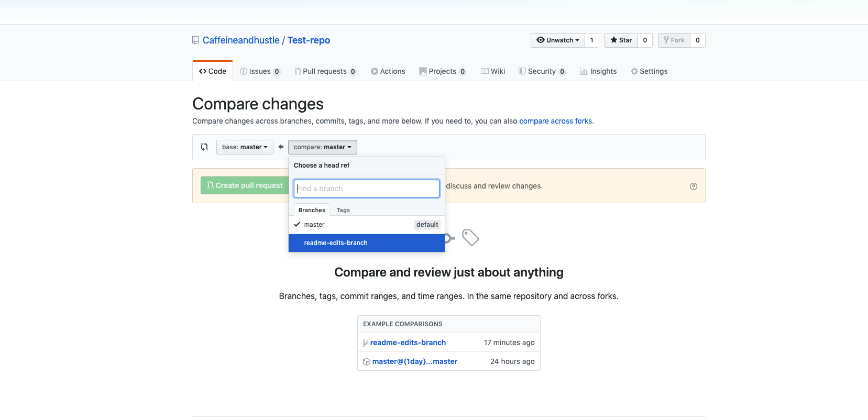This screenshot has height=420, width=868.
Task: Select the Branches tab in dropdown
Action: 312,210
